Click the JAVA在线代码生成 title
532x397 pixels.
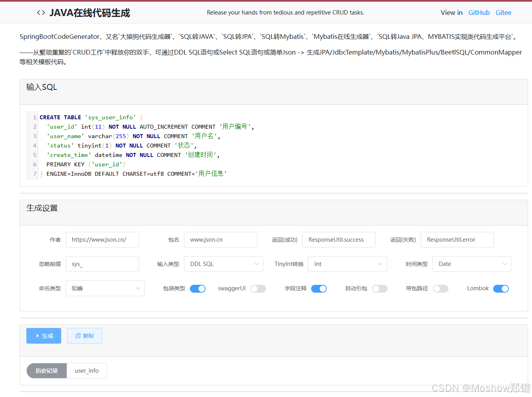coord(90,13)
